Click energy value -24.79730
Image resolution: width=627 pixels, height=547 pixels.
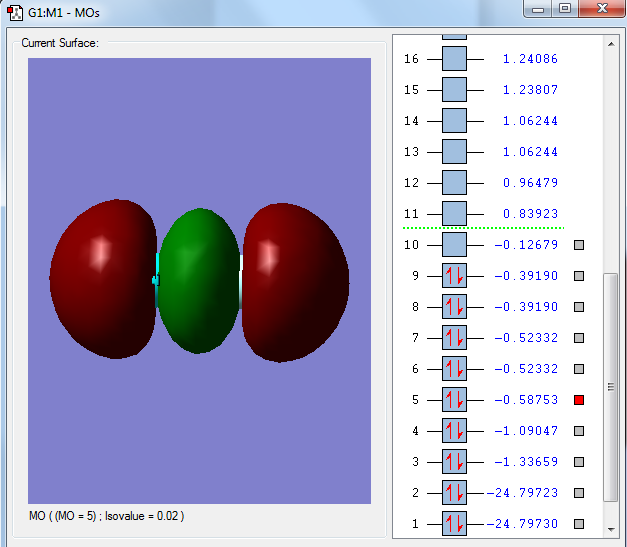[x=522, y=523]
